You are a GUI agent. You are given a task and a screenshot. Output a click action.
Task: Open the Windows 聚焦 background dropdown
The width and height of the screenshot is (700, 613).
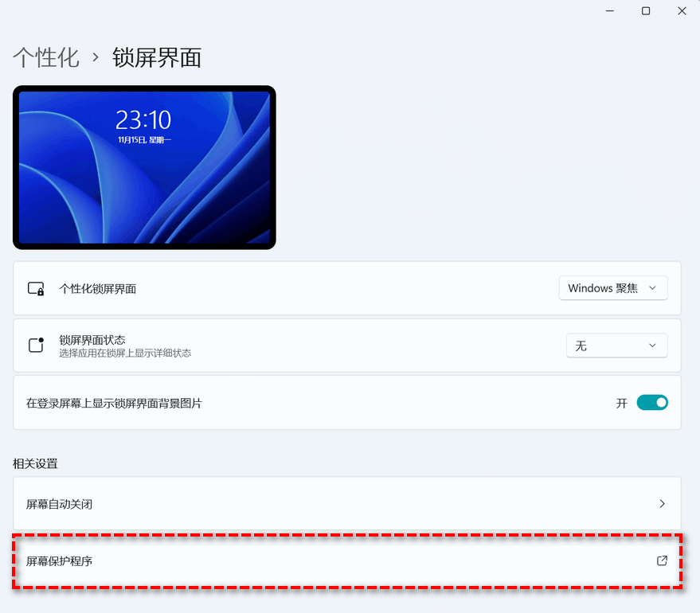point(613,288)
